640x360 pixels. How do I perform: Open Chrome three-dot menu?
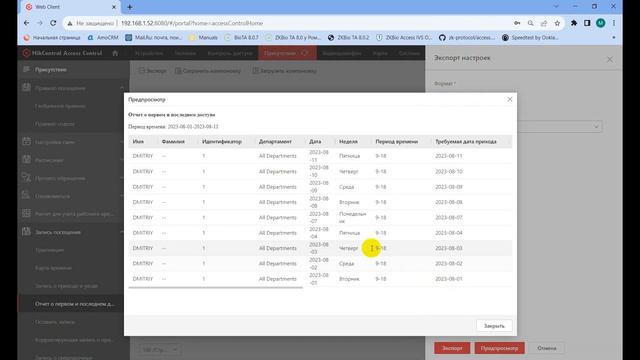tap(613, 23)
